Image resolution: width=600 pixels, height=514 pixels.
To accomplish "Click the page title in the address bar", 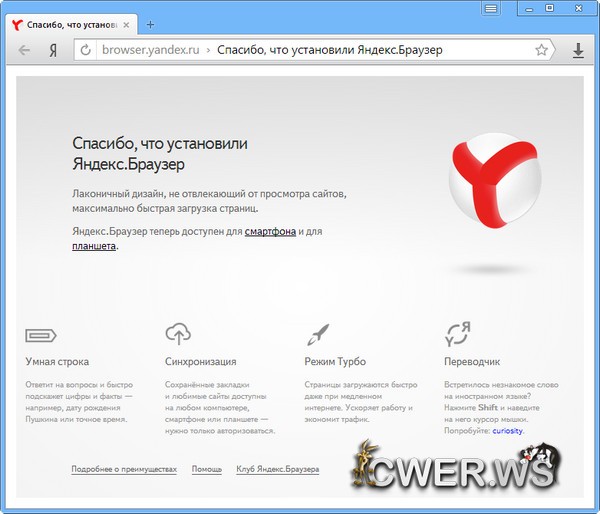I will click(x=329, y=50).
